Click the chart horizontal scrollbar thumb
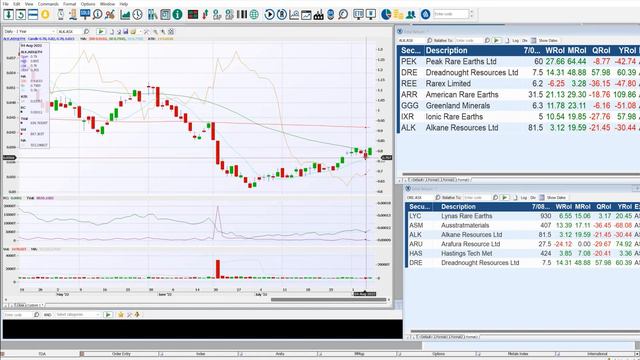 click(328, 300)
